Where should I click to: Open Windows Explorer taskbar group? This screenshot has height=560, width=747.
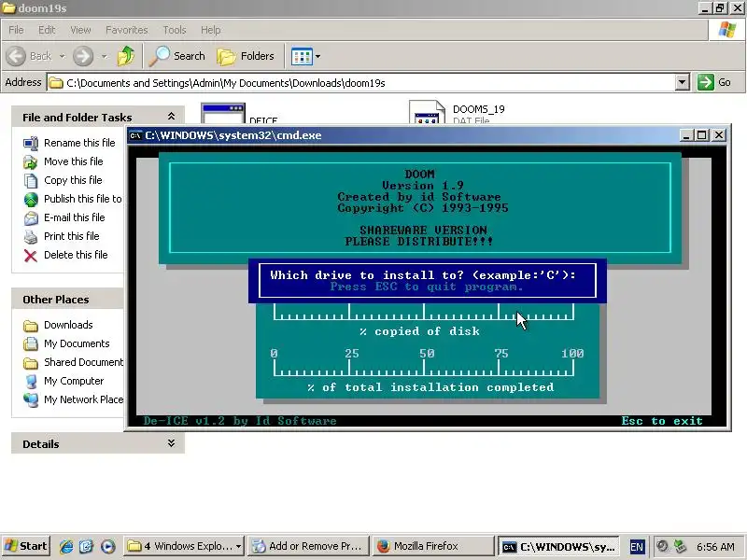click(x=184, y=546)
